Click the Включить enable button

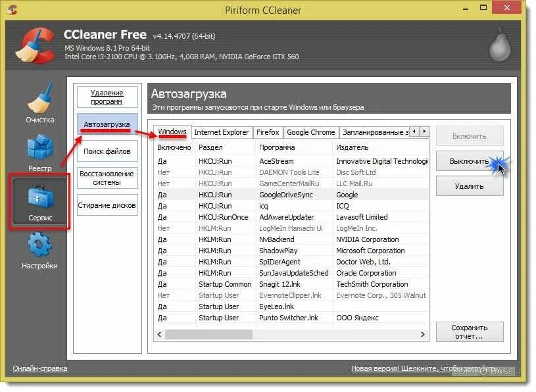click(470, 136)
